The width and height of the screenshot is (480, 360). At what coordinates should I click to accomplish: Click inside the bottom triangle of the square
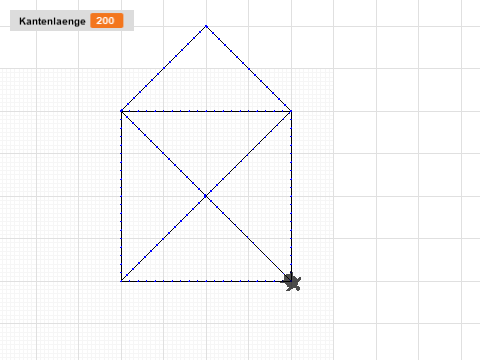(x=206, y=253)
